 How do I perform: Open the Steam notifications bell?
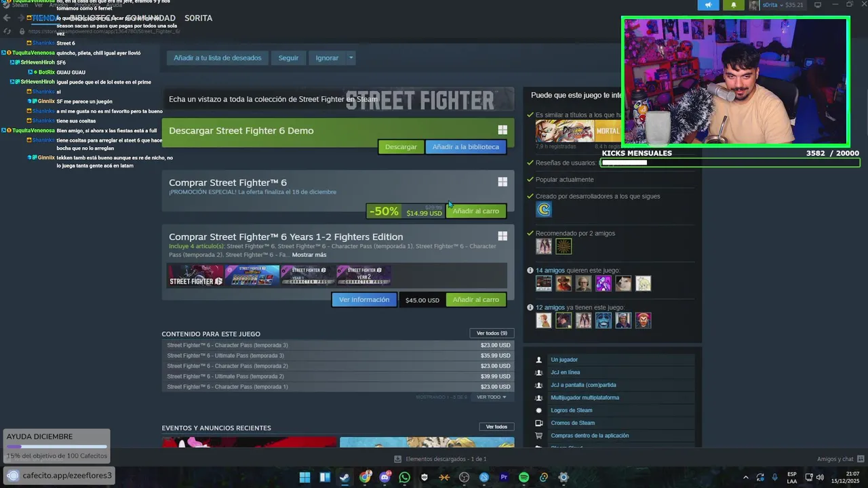point(734,5)
